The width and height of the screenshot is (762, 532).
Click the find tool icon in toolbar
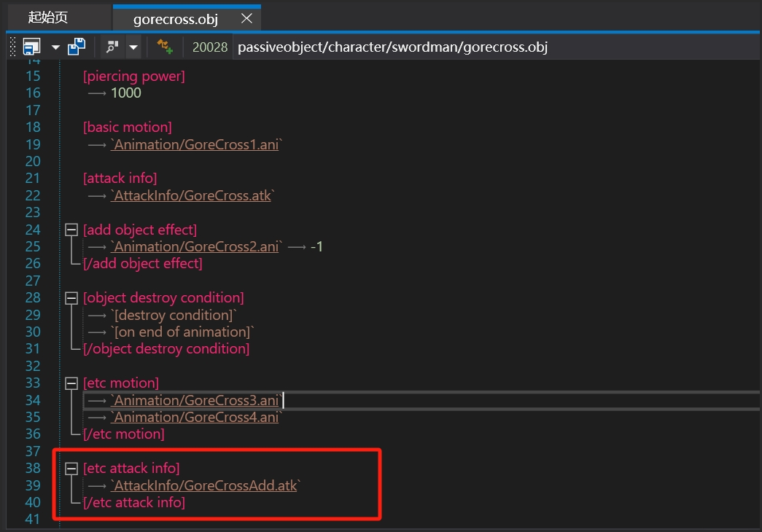pyautogui.click(x=112, y=47)
